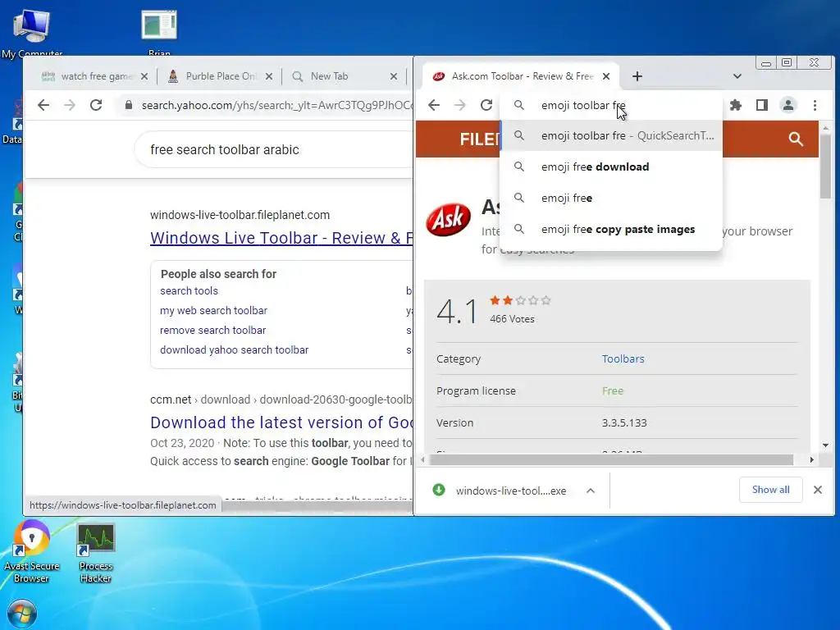
Task: Click the star rating row
Action: (519, 300)
